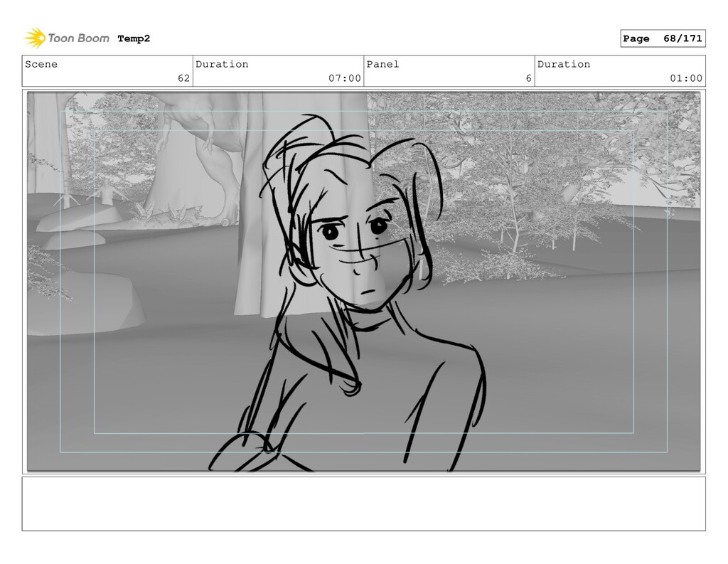Click the Duration label beside Scene cell
The width and height of the screenshot is (728, 564).
222,64
